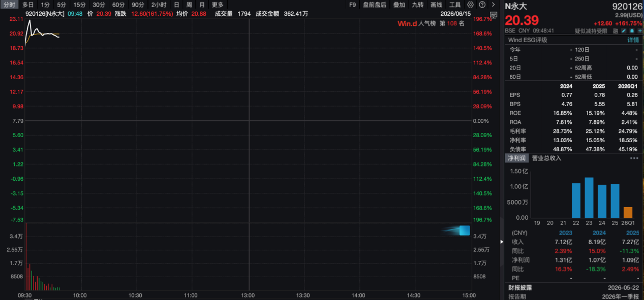Click the Wind ESG评级 label
This screenshot has height=300, width=644.
coord(528,40)
